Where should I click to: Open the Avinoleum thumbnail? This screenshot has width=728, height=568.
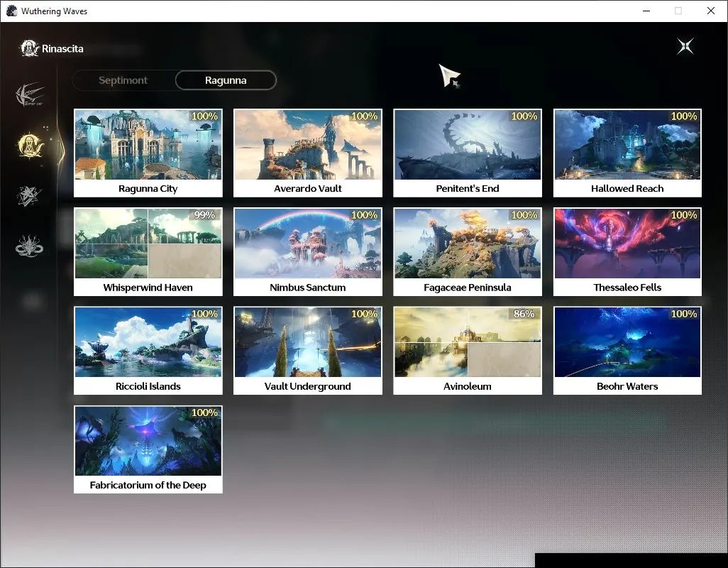(x=468, y=342)
